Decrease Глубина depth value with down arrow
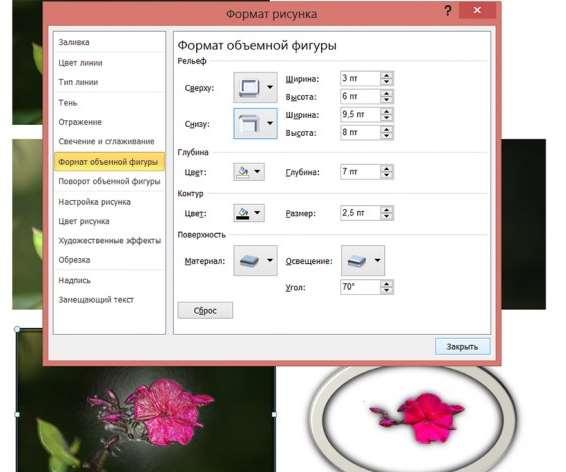Viewport: 566px width, 472px height. pyautogui.click(x=387, y=175)
